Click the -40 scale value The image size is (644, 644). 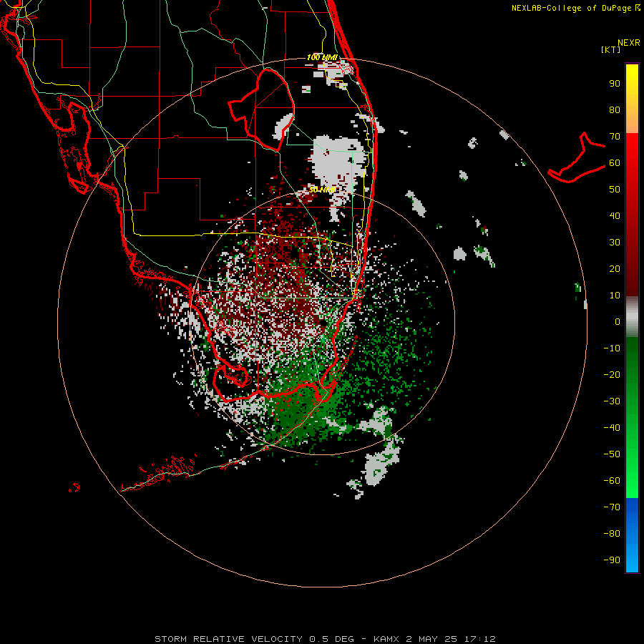point(612,428)
